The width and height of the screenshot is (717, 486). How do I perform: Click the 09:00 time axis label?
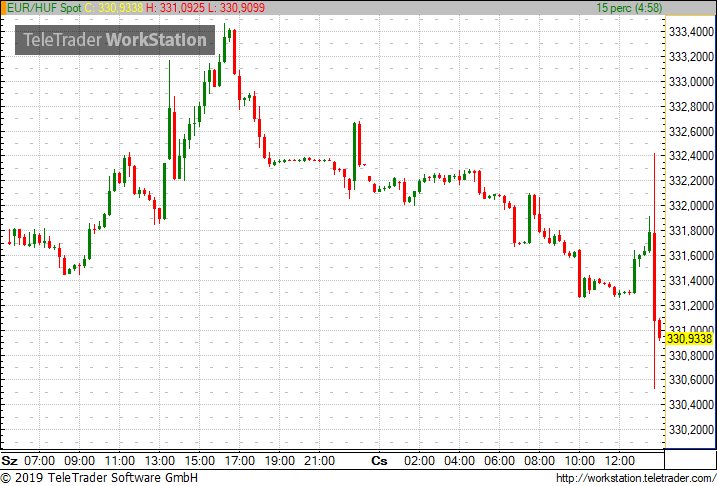(80, 460)
